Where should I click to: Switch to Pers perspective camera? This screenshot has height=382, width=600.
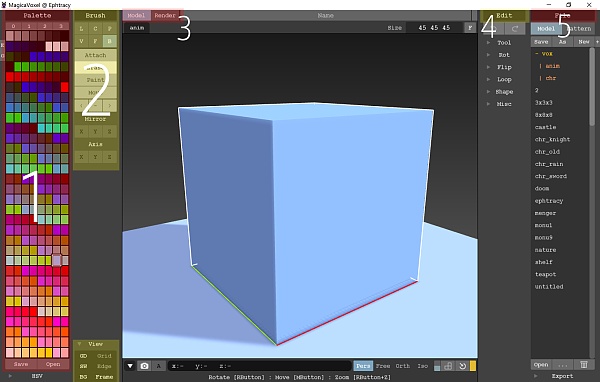tap(363, 366)
